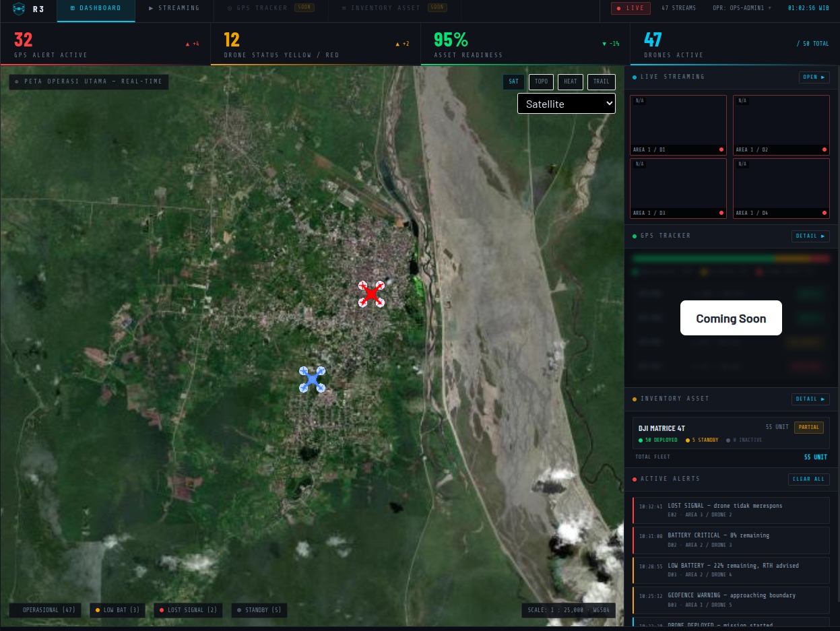840x631 pixels.
Task: Click red record dot on Area 1 / D1 stream
Action: [x=721, y=150]
